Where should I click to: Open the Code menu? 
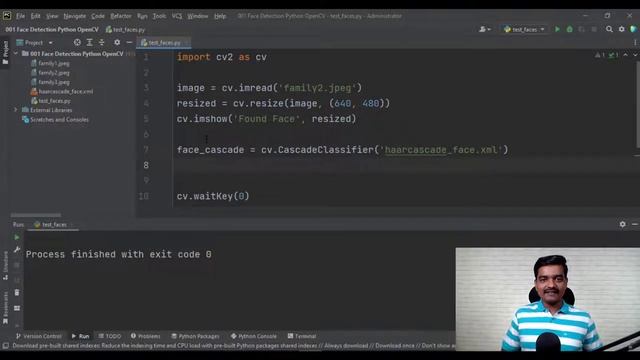98,16
